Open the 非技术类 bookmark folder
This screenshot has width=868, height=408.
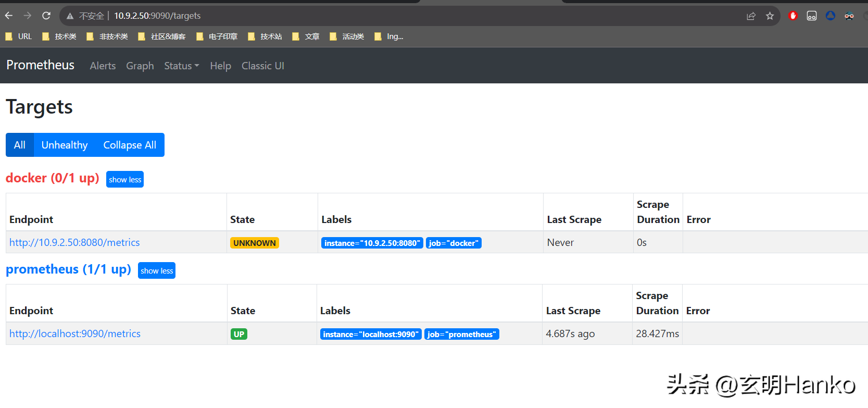(107, 36)
